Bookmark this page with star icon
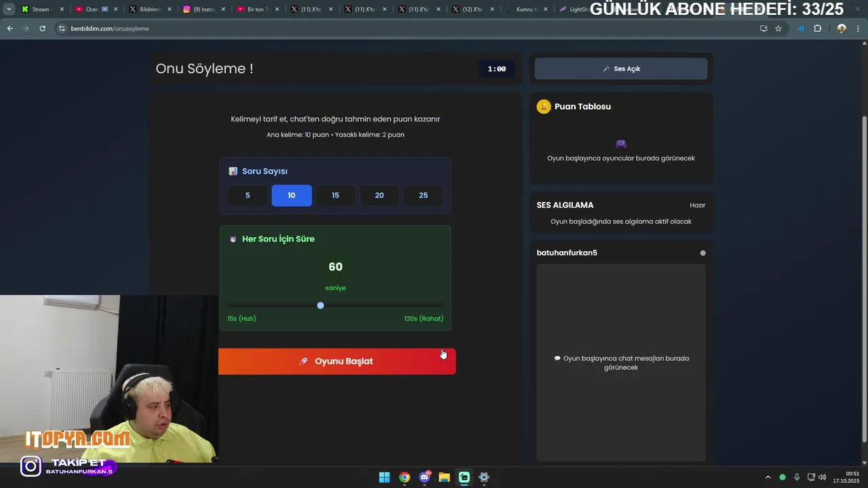The image size is (868, 488). click(x=778, y=28)
